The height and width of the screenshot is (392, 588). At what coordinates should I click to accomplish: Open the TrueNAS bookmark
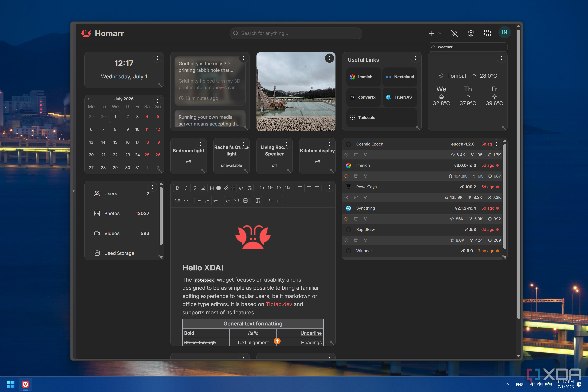click(400, 97)
